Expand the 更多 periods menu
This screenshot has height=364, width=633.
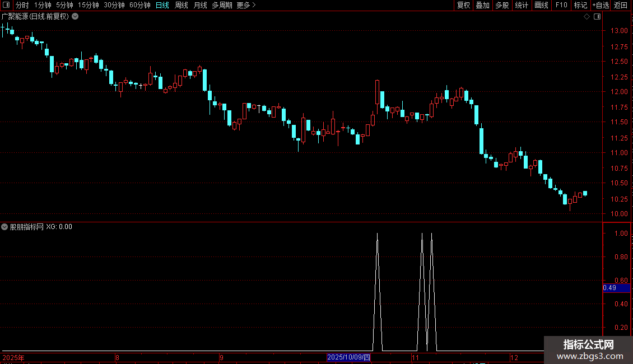click(x=246, y=5)
